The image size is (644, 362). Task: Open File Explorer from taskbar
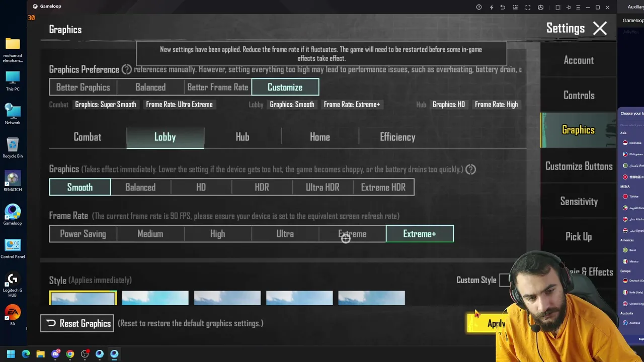tap(40, 354)
